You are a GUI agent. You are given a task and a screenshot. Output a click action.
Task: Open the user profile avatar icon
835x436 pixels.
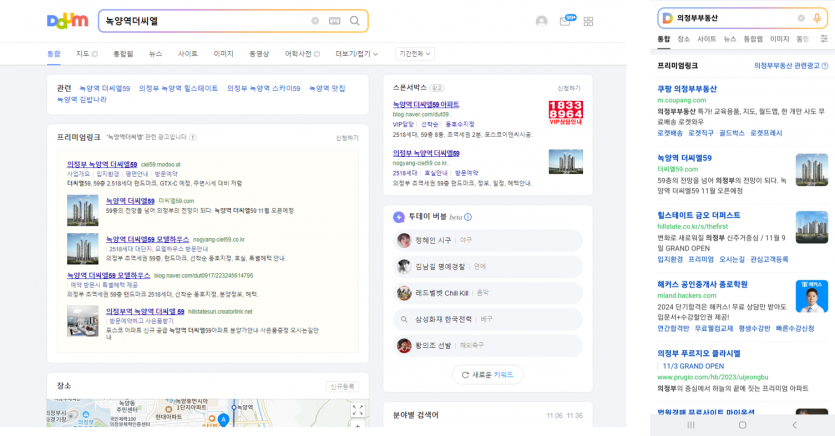(x=541, y=21)
